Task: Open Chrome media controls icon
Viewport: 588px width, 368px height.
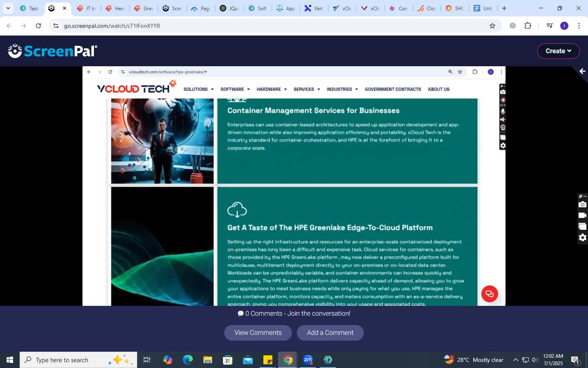Action: (550, 26)
